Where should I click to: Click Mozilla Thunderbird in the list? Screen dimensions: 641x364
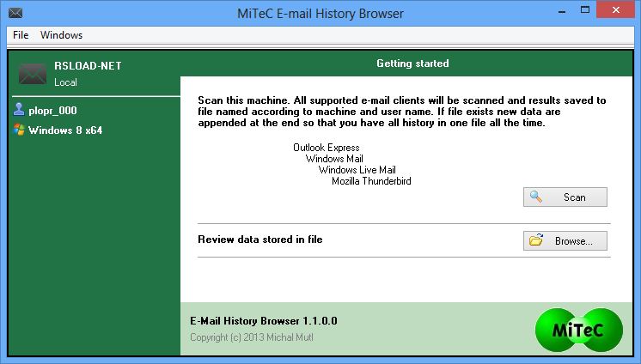pos(371,181)
